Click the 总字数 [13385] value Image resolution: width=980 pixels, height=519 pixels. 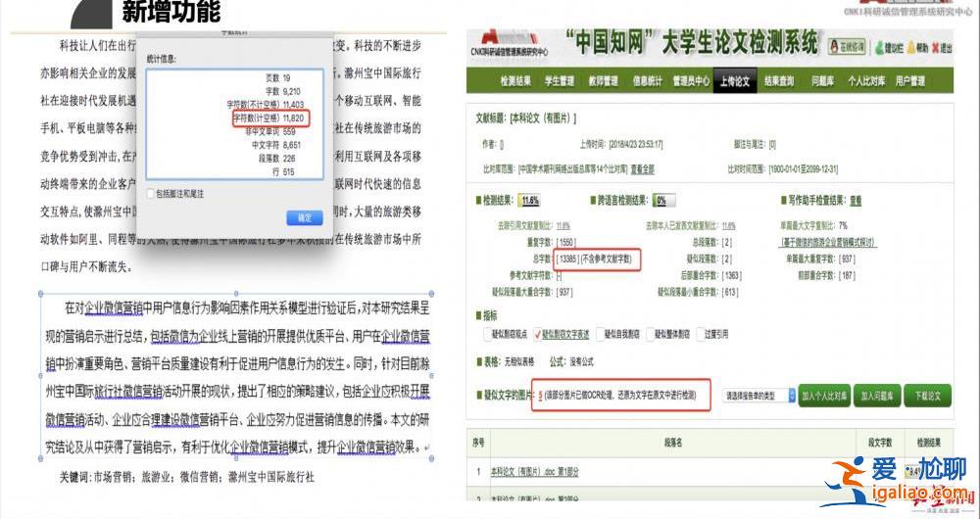click(x=566, y=259)
